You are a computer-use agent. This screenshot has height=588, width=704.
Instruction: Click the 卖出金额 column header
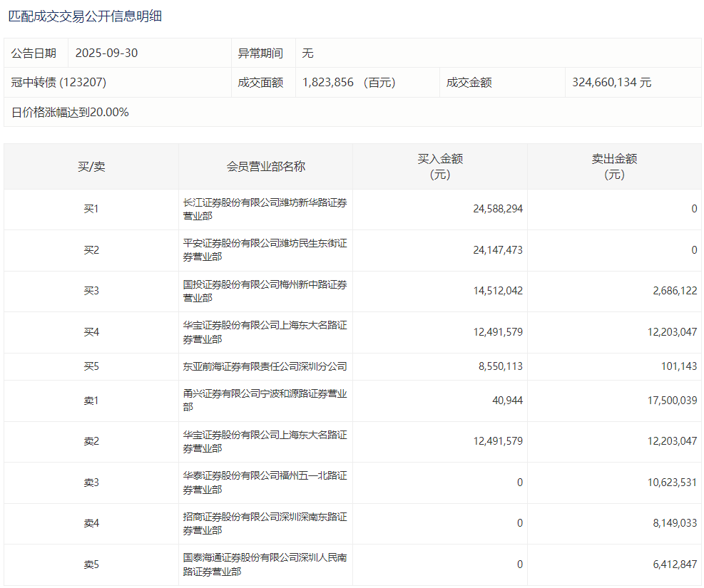coord(614,166)
